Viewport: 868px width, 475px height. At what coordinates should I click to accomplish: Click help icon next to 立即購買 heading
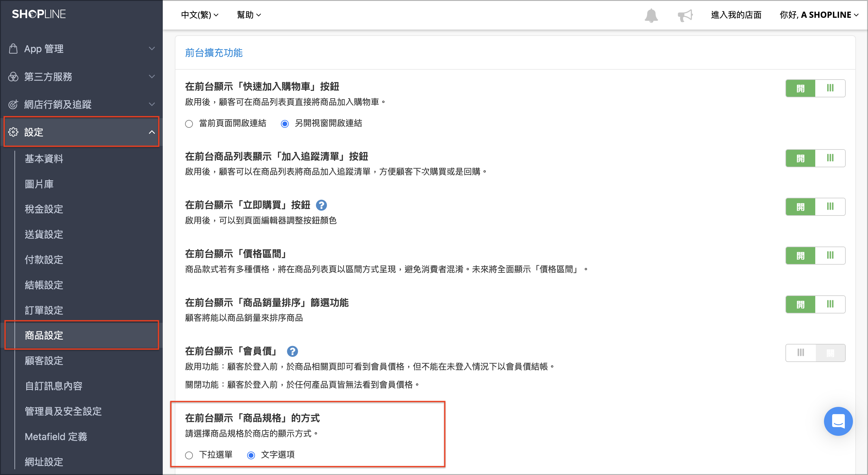point(321,205)
